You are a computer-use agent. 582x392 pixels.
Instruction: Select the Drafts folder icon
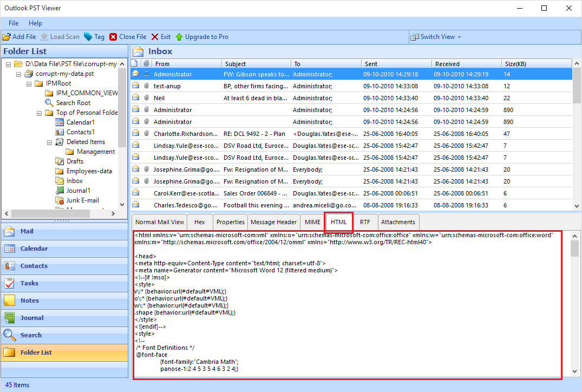60,161
